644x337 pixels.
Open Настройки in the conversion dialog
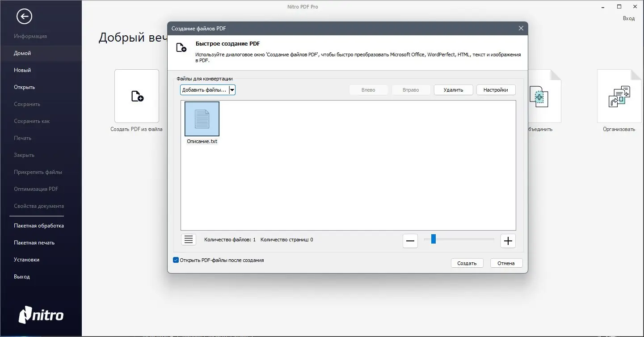(496, 90)
